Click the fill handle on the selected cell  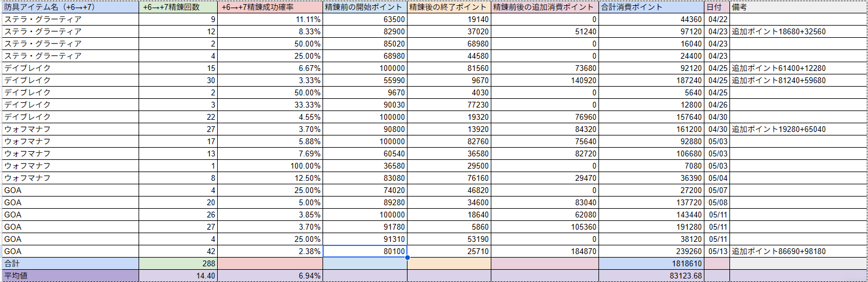pos(406,257)
